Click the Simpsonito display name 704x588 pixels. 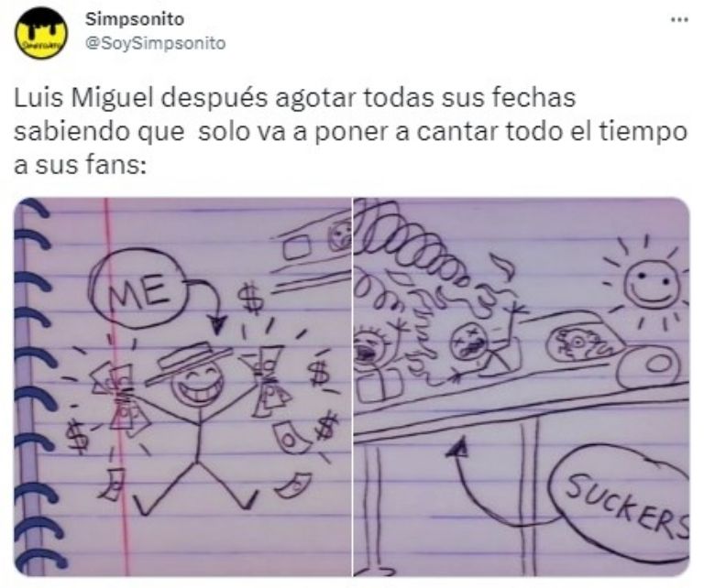pyautogui.click(x=135, y=19)
